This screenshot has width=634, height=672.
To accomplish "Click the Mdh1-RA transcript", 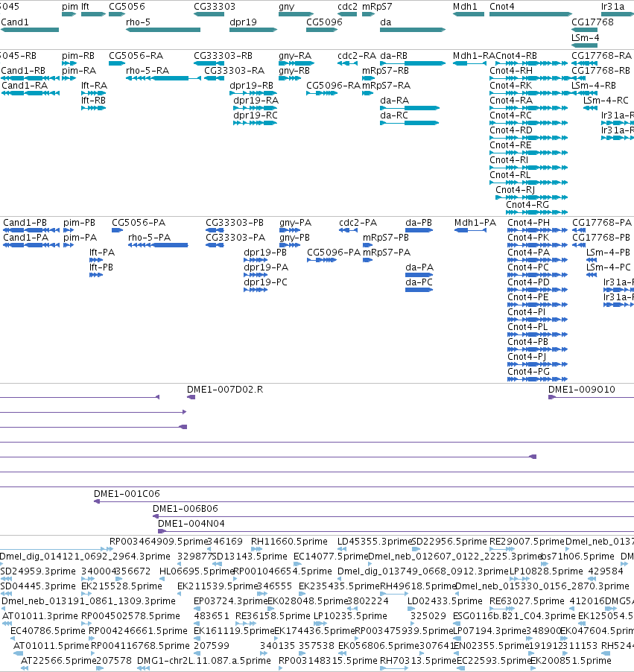I will tap(469, 63).
